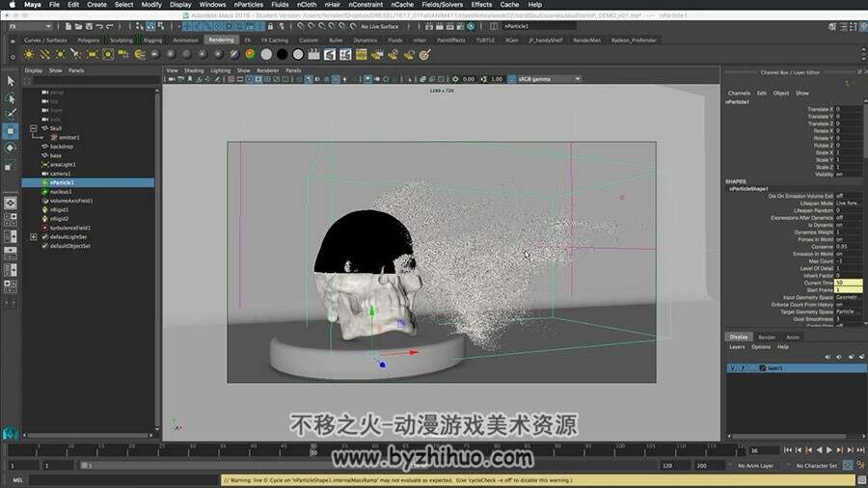This screenshot has height=488, width=868.
Task: Switch to the Polygons shelf tab
Action: pyautogui.click(x=88, y=40)
